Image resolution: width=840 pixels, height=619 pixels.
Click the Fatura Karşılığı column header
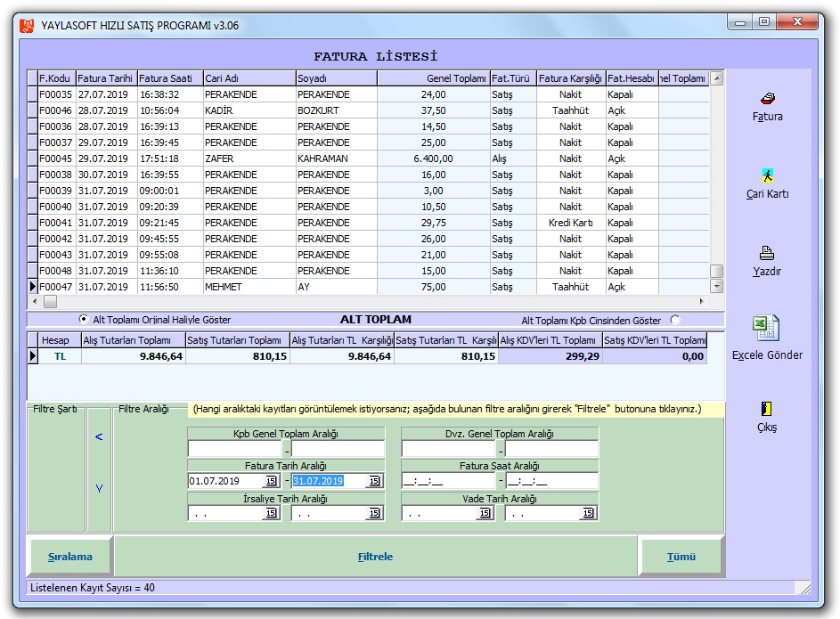[570, 78]
